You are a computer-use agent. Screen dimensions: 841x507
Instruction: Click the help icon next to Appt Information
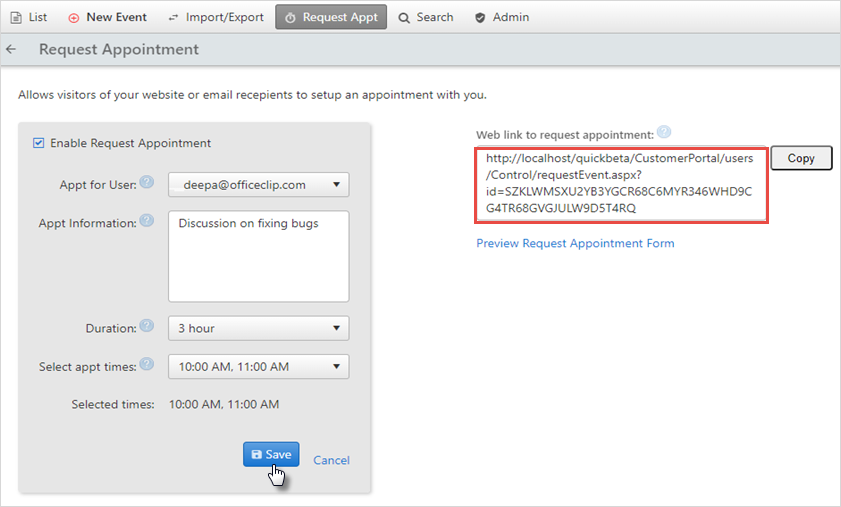(146, 221)
